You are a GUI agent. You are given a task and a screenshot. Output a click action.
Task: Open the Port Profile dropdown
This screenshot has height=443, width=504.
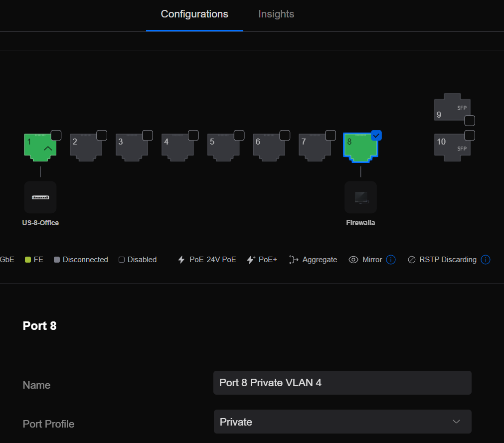pyautogui.click(x=342, y=422)
